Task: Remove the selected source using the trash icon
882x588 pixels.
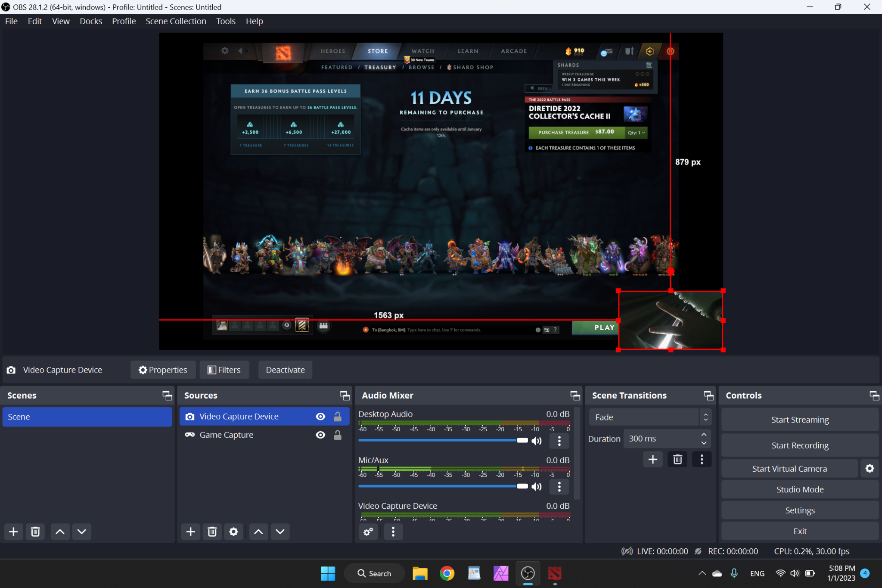Action: click(212, 532)
